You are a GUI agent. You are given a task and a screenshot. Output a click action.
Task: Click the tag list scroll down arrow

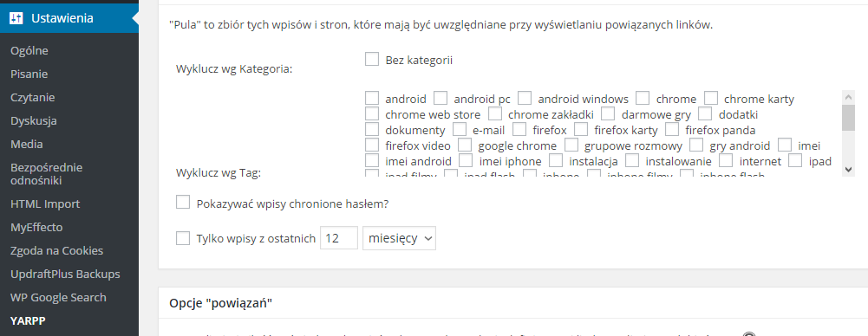(x=848, y=169)
